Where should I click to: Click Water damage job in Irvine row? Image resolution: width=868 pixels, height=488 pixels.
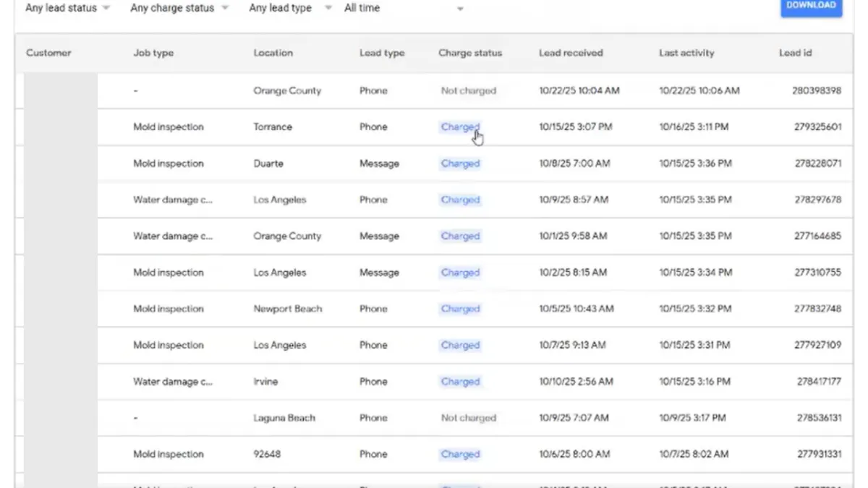[x=173, y=382]
